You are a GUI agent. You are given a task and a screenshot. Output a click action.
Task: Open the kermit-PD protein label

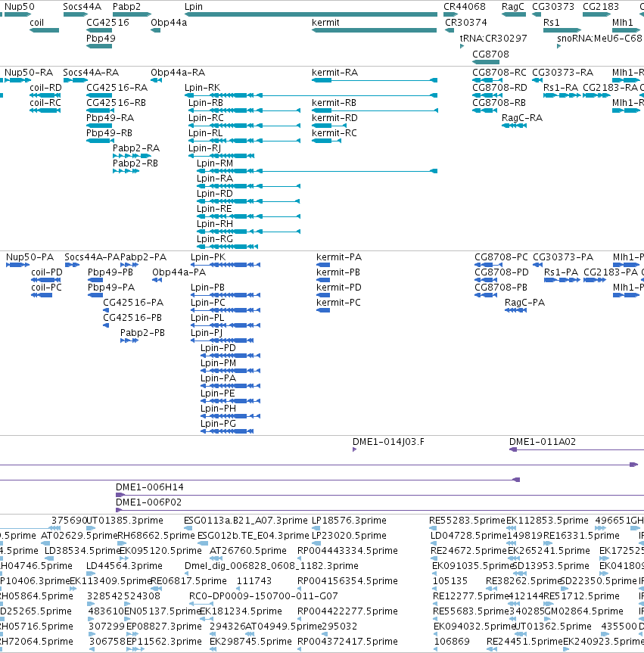[x=339, y=288]
